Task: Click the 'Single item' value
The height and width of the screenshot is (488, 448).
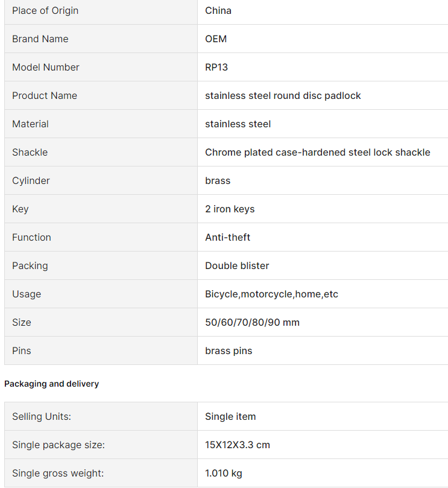Action: 230,417
